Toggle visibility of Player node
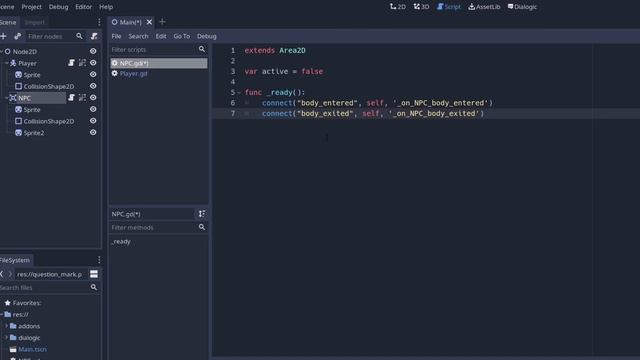Screen dimensions: 640x360 pyautogui.click(x=93, y=63)
